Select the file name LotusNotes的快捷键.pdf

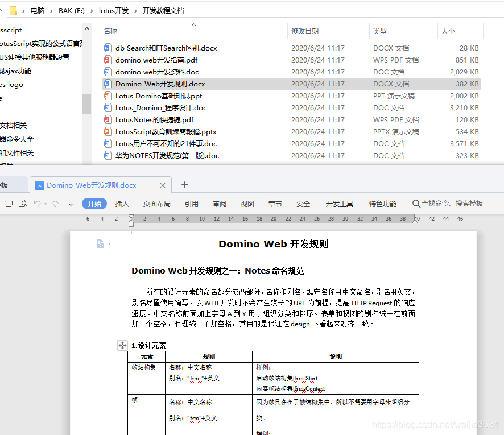point(154,119)
